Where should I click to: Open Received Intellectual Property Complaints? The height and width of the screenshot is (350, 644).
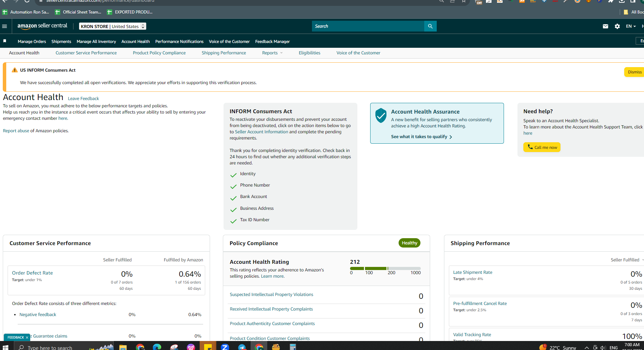[x=271, y=309]
